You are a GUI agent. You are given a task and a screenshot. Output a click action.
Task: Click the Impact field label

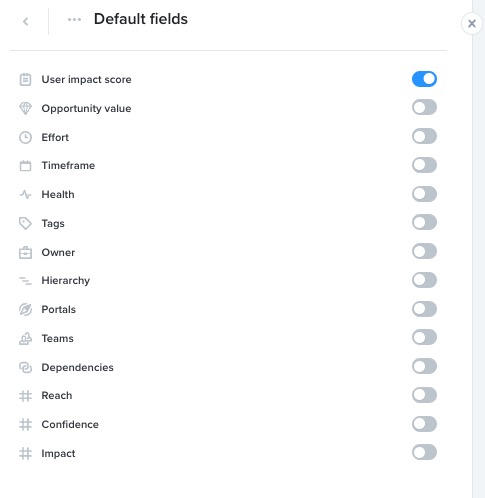pyautogui.click(x=58, y=453)
